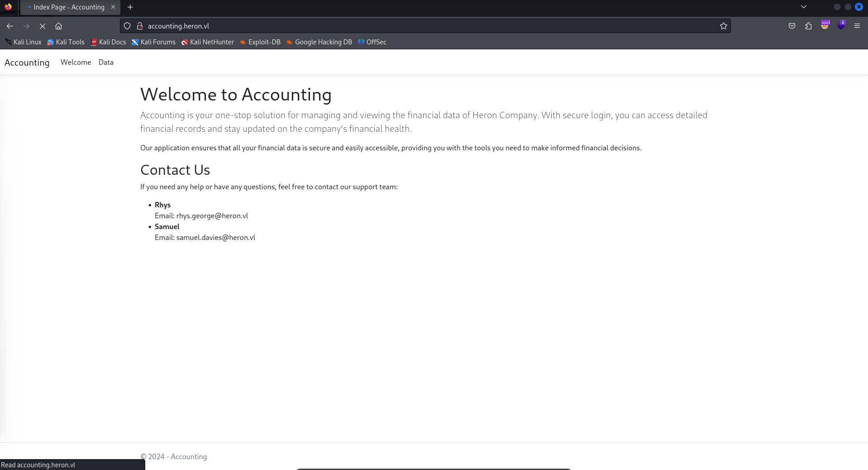Open Firefox application hamburger menu
Viewport: 868px width, 470px height.
[x=857, y=26]
